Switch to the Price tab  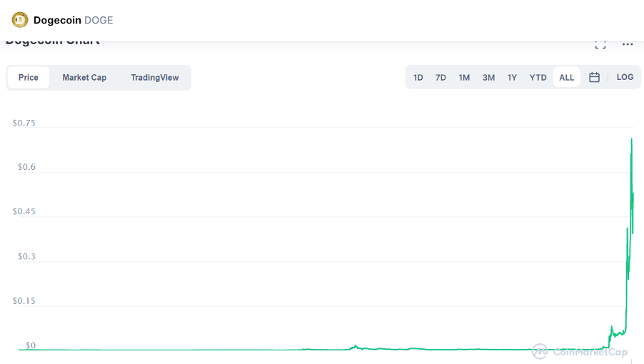tap(29, 78)
